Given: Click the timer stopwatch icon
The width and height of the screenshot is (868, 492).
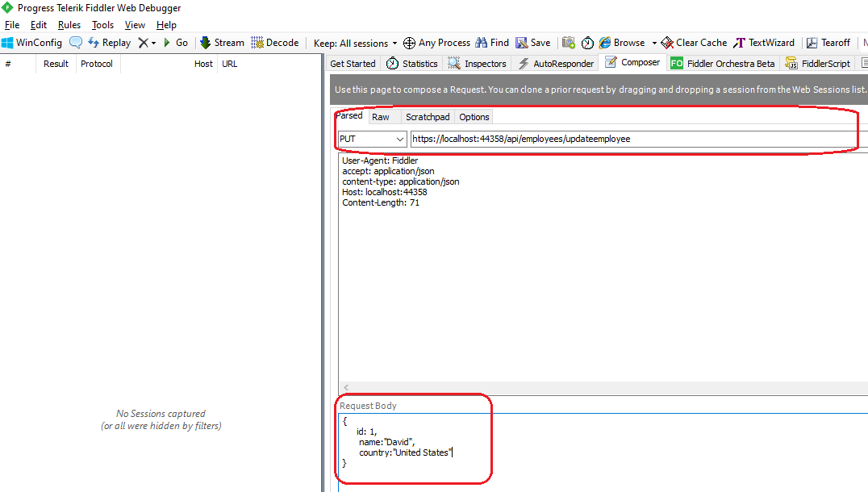Looking at the screenshot, I should click(587, 43).
